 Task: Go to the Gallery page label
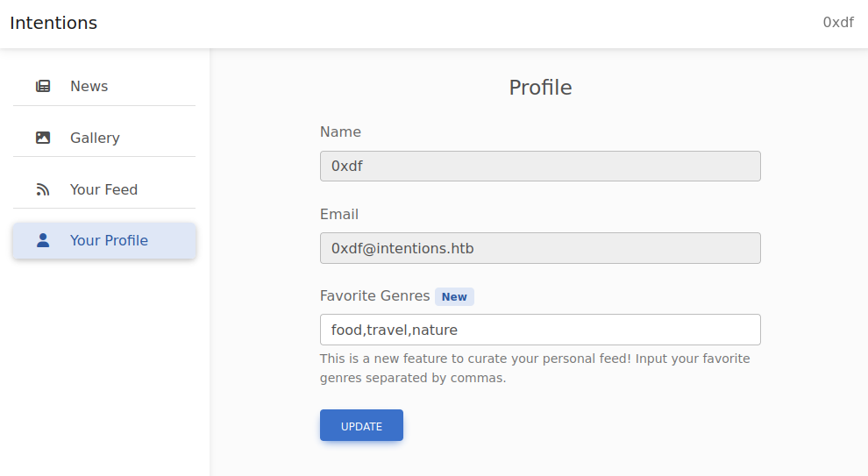pyautogui.click(x=95, y=138)
